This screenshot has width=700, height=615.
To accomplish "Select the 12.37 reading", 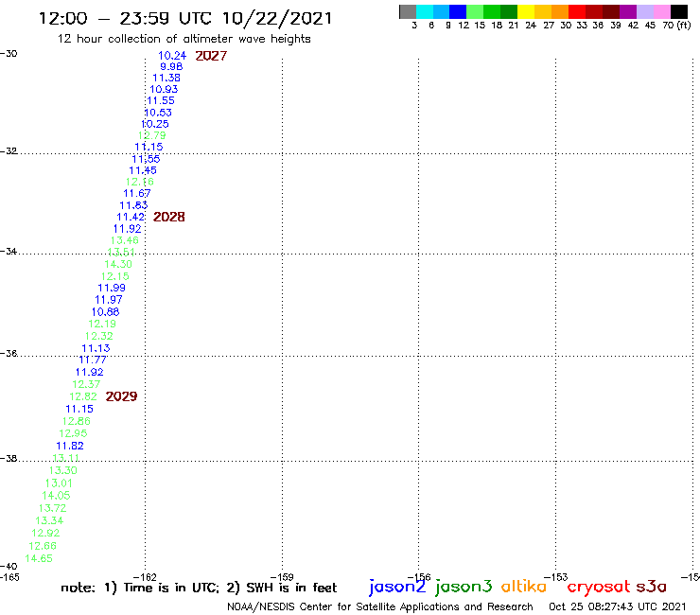I will click(x=87, y=384).
